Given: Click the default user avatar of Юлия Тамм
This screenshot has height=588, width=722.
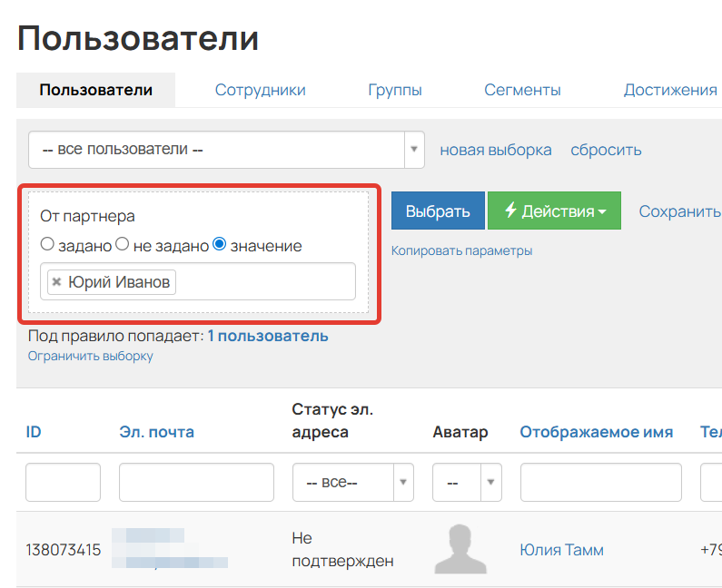Looking at the screenshot, I should (x=460, y=549).
